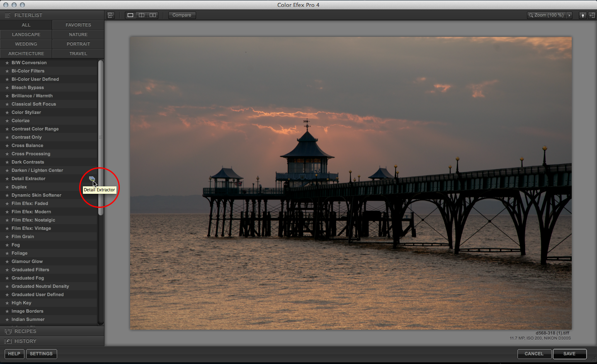The height and width of the screenshot is (364, 597).
Task: Click the lightbulb background color selector
Action: coord(582,15)
